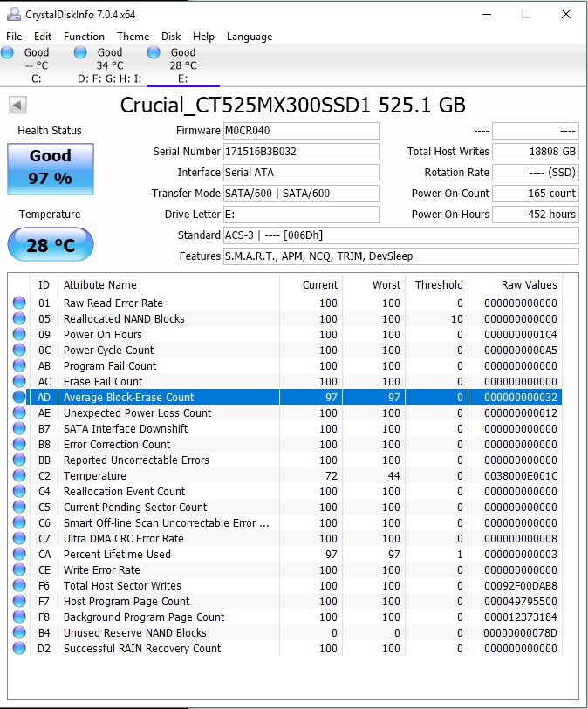Click status circle for Unused Reserve NAND Blocks
Image resolution: width=588 pixels, height=709 pixels.
pyautogui.click(x=19, y=632)
